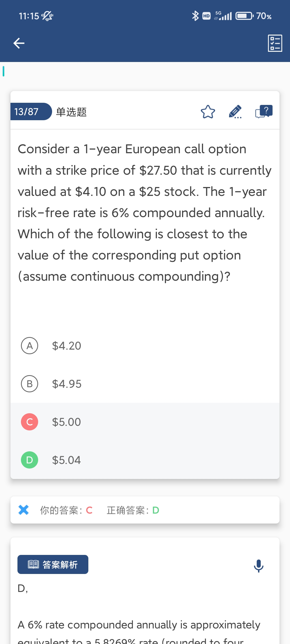Tap the question text paragraph
The width and height of the screenshot is (290, 644).
[144, 213]
